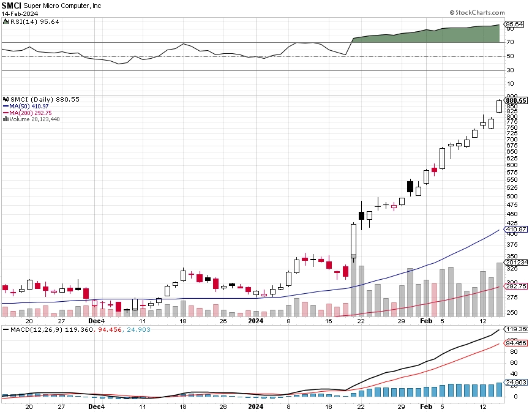532x412 pixels.
Task: Click the 'MA(200) 292.75' legend text
Action: click(x=31, y=113)
